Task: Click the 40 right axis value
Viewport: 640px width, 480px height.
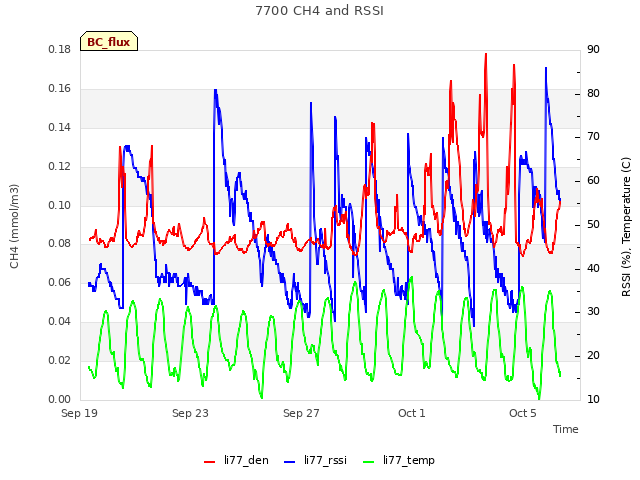Action: click(x=593, y=269)
